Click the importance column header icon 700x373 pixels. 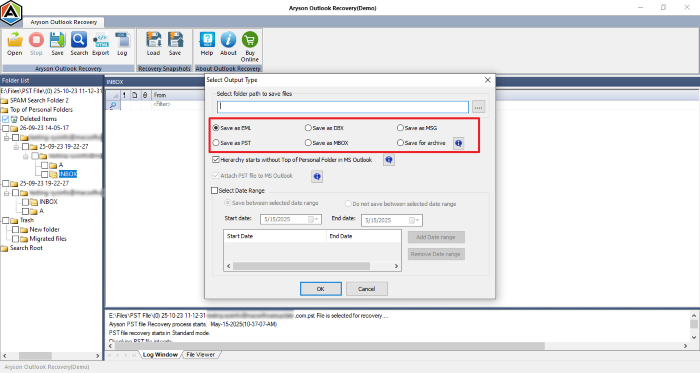(124, 95)
